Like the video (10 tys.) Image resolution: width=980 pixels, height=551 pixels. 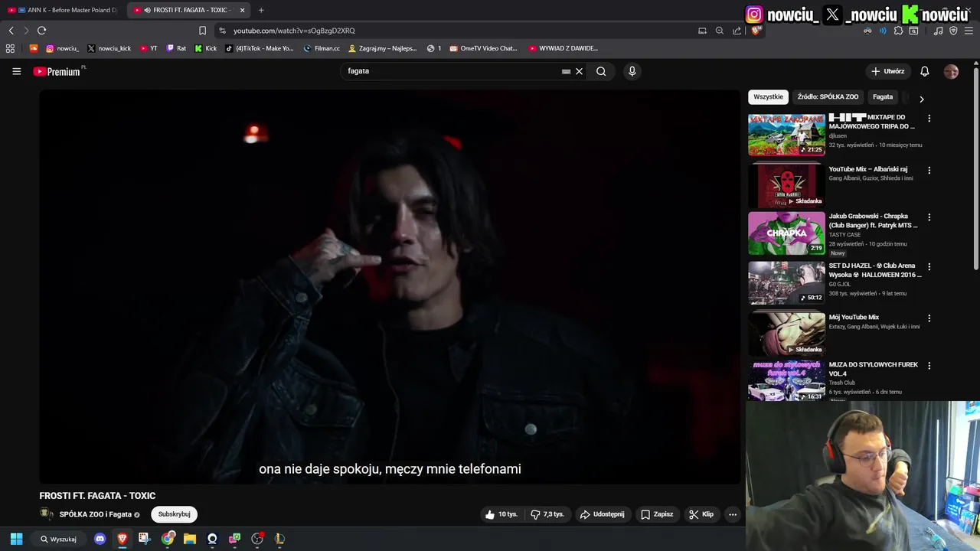coord(501,514)
